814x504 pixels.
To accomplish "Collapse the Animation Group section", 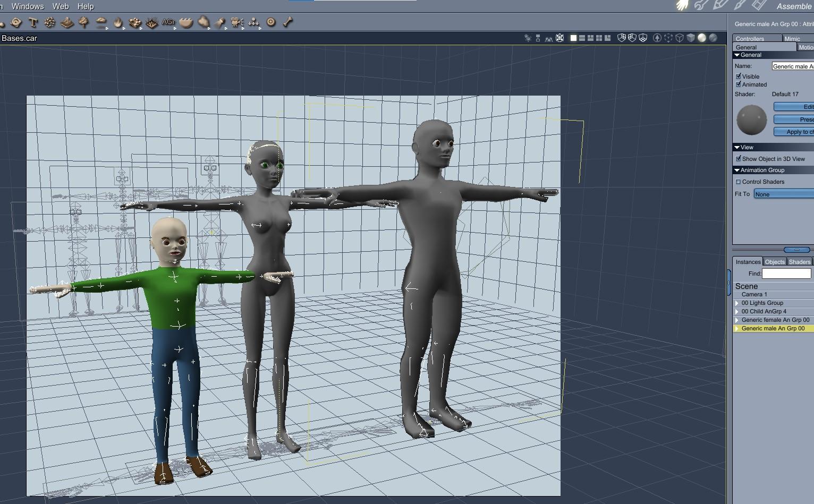I will click(x=737, y=170).
